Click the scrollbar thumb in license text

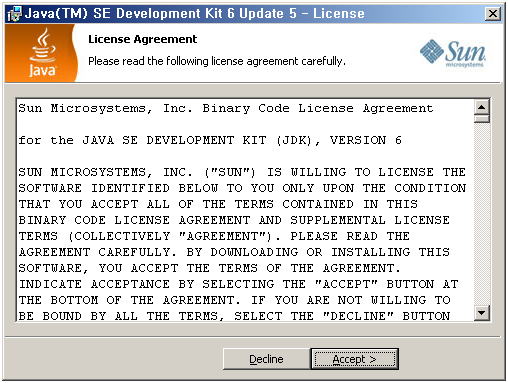(482, 119)
